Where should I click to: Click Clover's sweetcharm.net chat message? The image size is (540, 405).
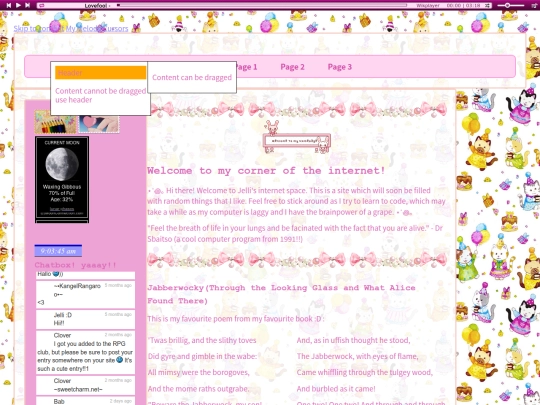85,385
